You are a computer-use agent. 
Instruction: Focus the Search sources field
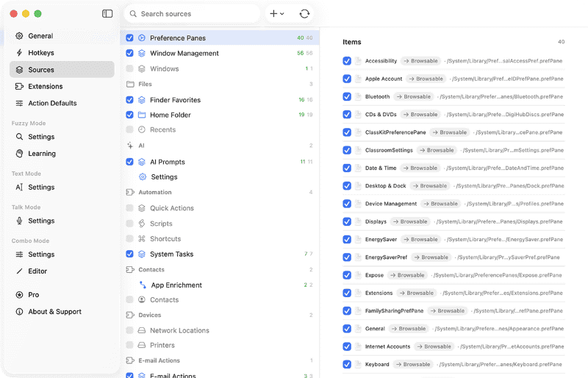click(x=192, y=14)
